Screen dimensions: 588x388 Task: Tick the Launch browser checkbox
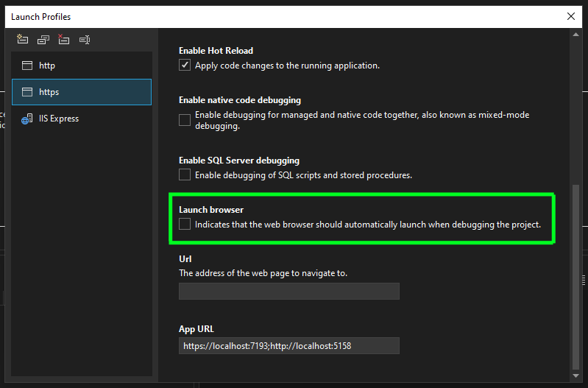[185, 224]
